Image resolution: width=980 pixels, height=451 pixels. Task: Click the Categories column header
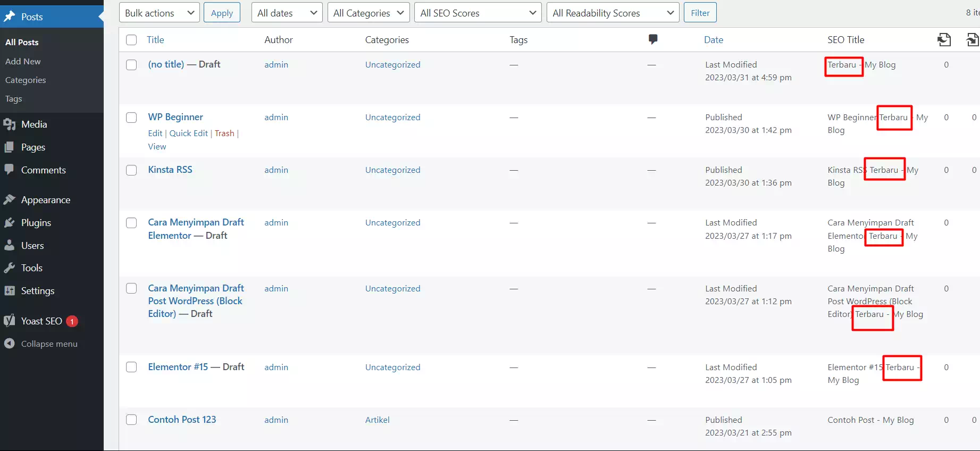coord(387,40)
